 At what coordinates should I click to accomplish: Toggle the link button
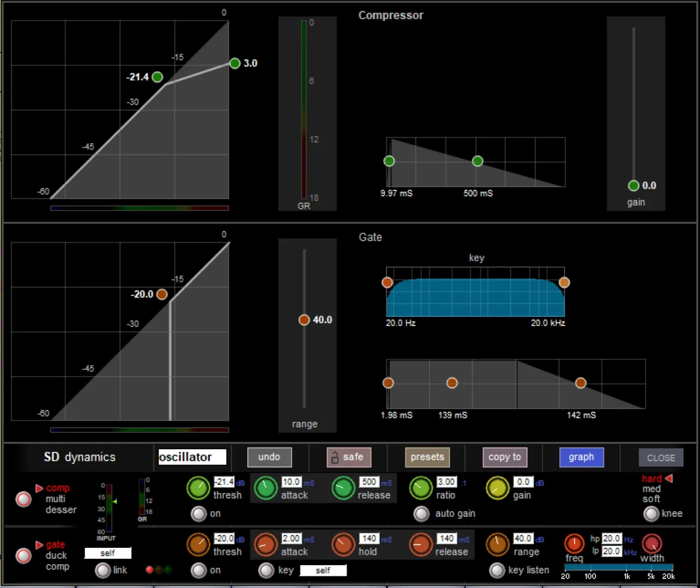(103, 570)
